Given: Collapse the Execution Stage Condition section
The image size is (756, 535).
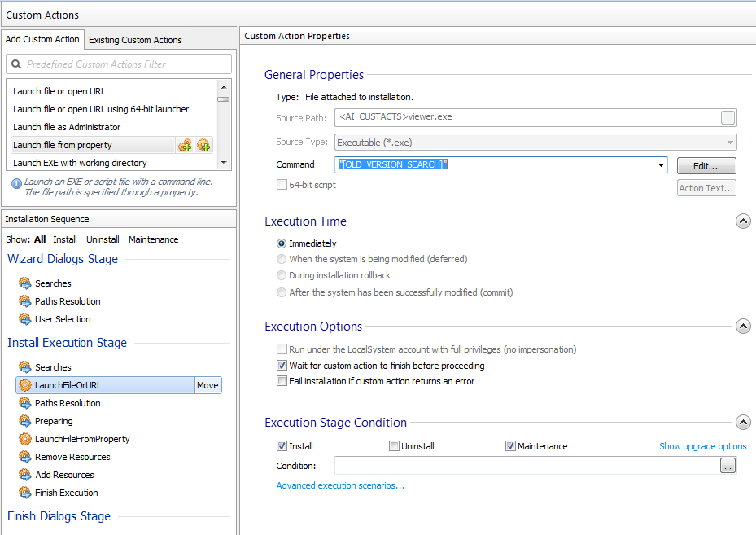Looking at the screenshot, I should click(x=742, y=423).
